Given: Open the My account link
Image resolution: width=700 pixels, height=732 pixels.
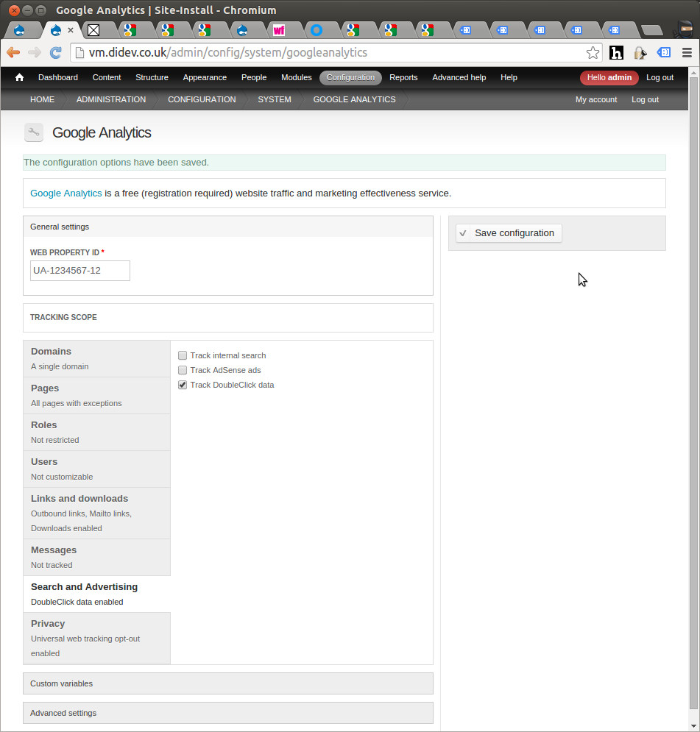Looking at the screenshot, I should (x=596, y=99).
